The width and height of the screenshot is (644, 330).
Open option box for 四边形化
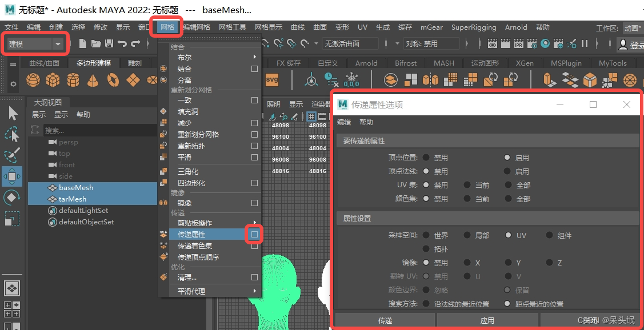255,183
